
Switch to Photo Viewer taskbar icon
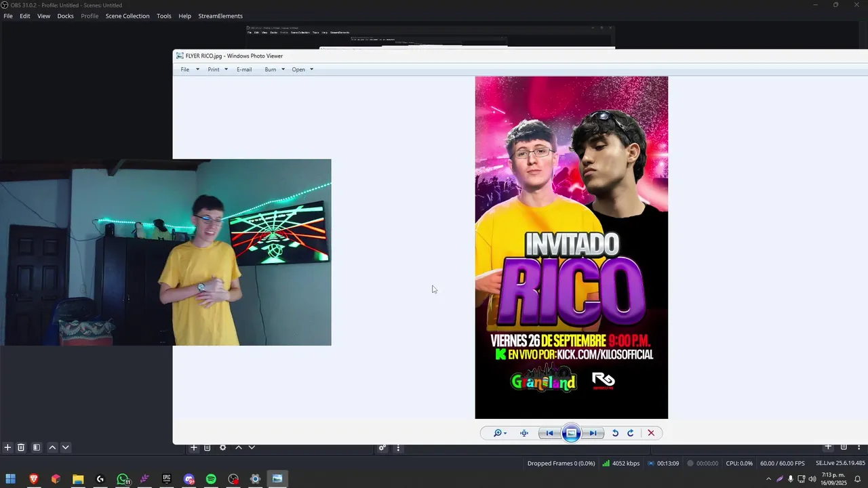click(x=277, y=479)
